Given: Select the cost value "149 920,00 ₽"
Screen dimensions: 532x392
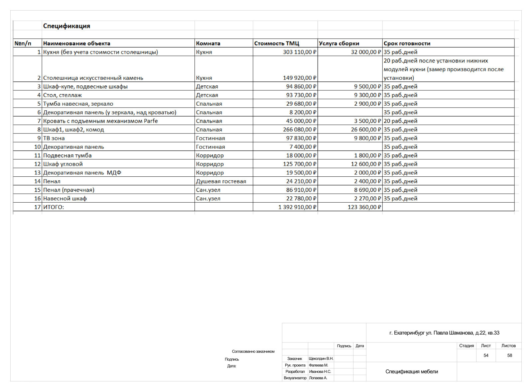Looking at the screenshot, I should [x=300, y=78].
